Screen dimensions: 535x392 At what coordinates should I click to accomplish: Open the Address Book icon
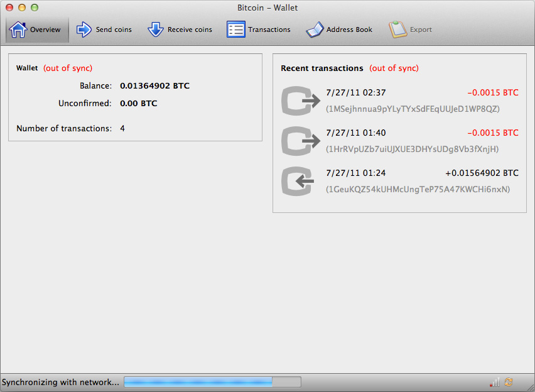pyautogui.click(x=315, y=30)
